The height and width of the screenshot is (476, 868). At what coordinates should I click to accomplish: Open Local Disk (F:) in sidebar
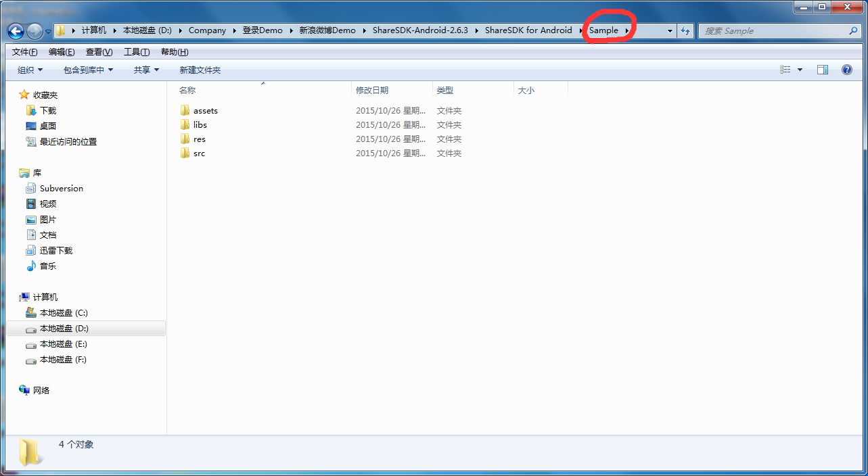(56, 360)
